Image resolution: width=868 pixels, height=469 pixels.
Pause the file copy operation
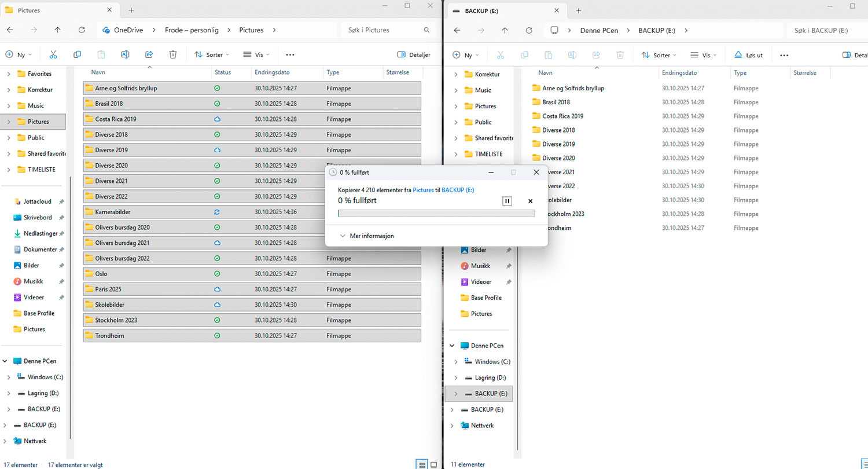[x=507, y=201]
